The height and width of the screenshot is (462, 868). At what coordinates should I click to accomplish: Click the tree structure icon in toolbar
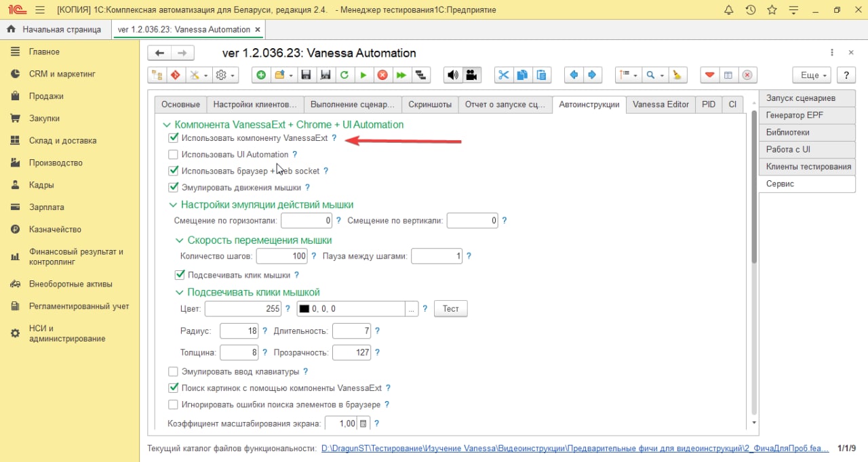(157, 75)
